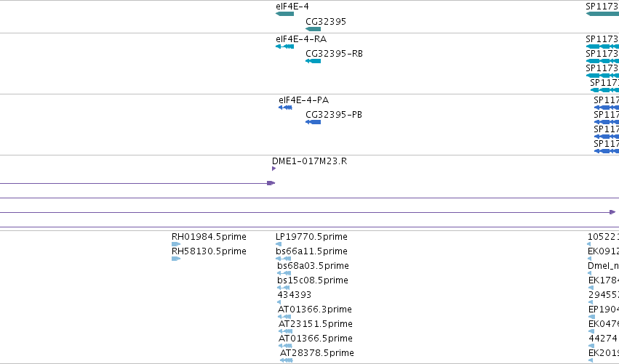Viewport: 619px width, 364px height.
Task: Click the AT01366.3prime EST glyph
Action: coord(284,317)
